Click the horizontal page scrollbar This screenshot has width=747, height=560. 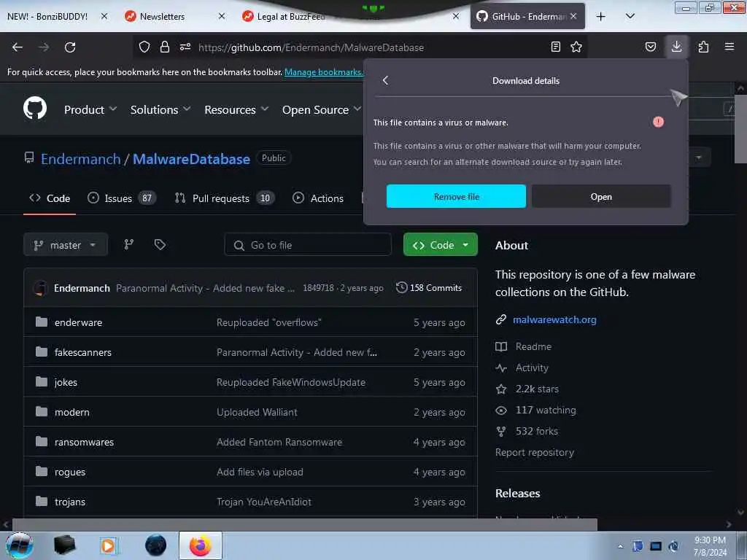(x=305, y=524)
